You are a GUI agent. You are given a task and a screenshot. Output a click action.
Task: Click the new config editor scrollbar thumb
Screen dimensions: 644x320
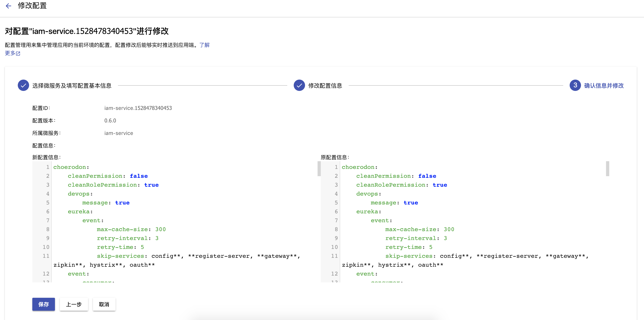(319, 169)
